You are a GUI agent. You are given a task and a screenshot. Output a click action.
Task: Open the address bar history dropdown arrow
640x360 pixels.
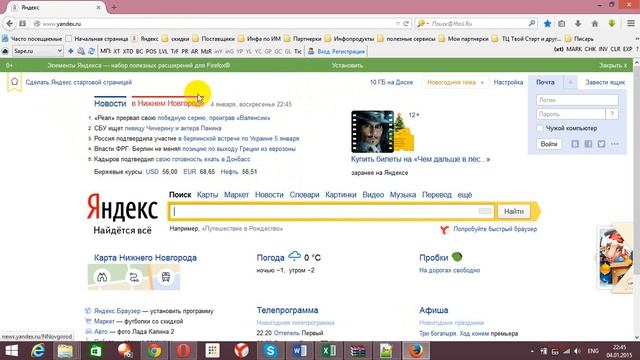(398, 24)
